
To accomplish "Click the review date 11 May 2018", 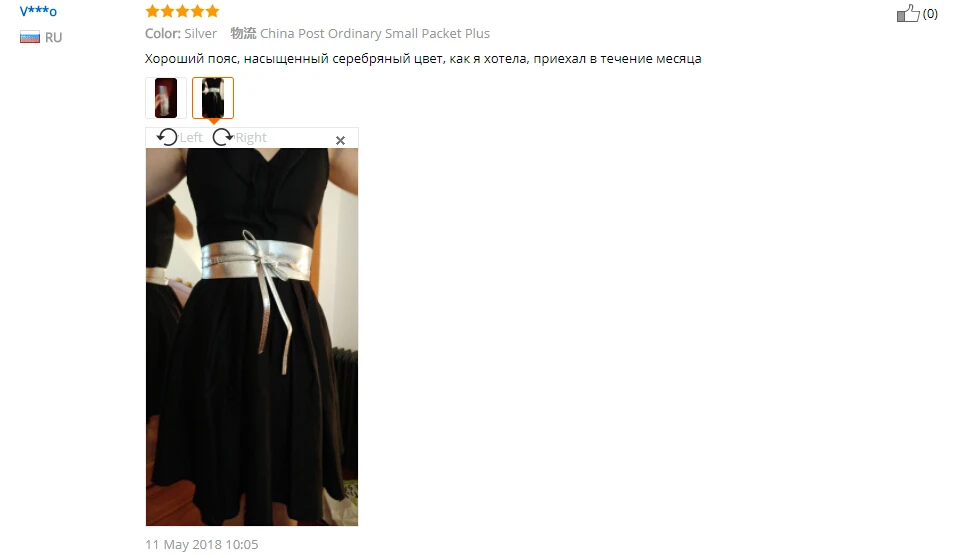I will [x=201, y=544].
